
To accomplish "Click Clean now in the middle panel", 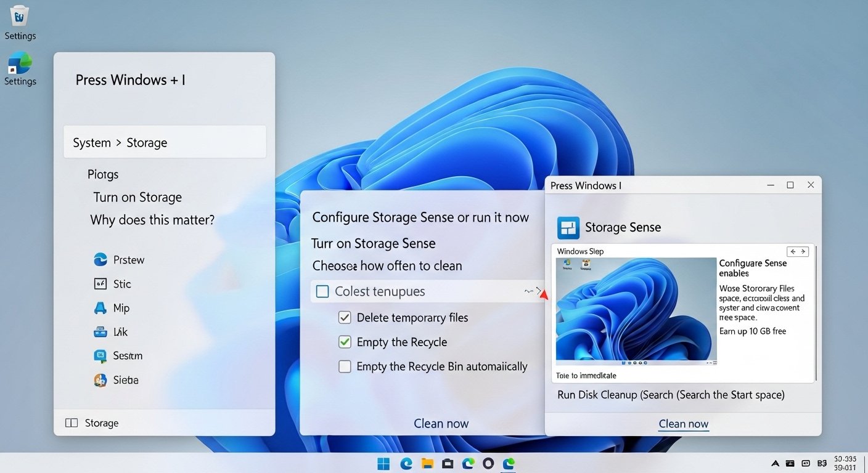I will 441,424.
